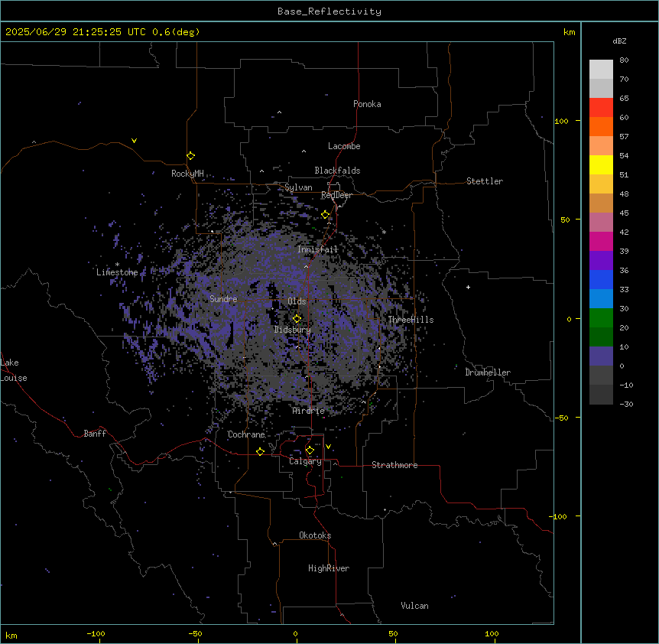The width and height of the screenshot is (659, 644).
Task: Click the Olds city label
Action: pos(297,301)
